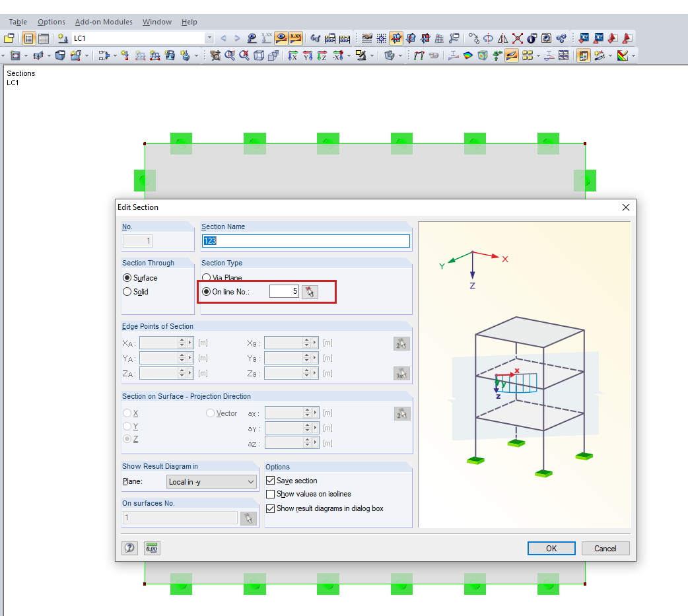This screenshot has width=688, height=616.
Task: Expand the XA coordinate flyout arrow
Action: pyautogui.click(x=190, y=343)
